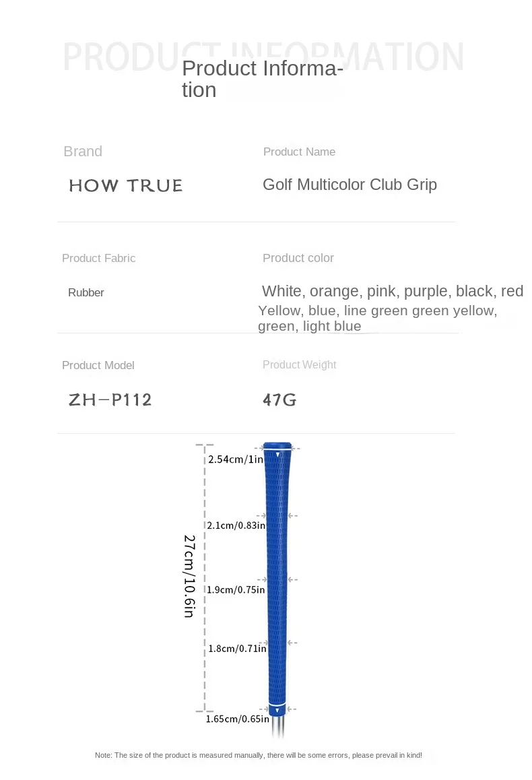Click the 1.65cm/0.65in bottom width label
Viewport: 532px width, 780px height.
click(x=237, y=719)
